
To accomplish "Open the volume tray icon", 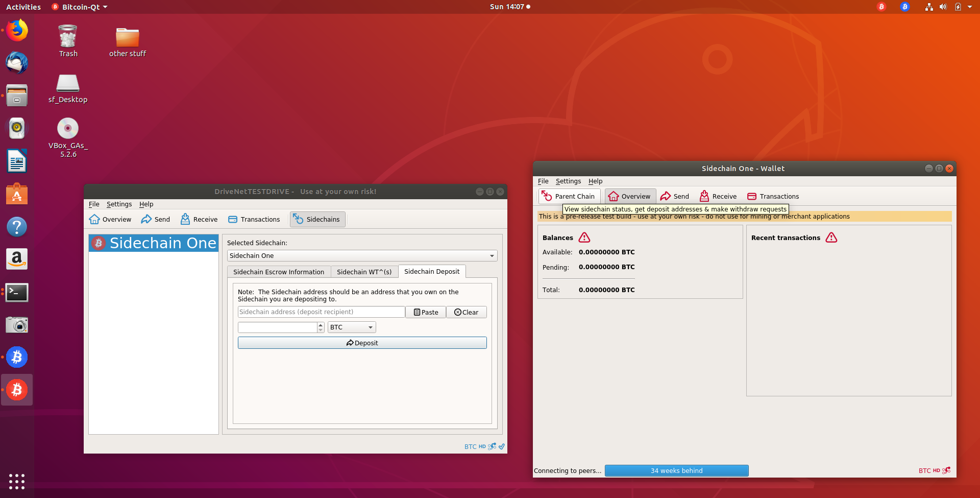I will tap(943, 7).
